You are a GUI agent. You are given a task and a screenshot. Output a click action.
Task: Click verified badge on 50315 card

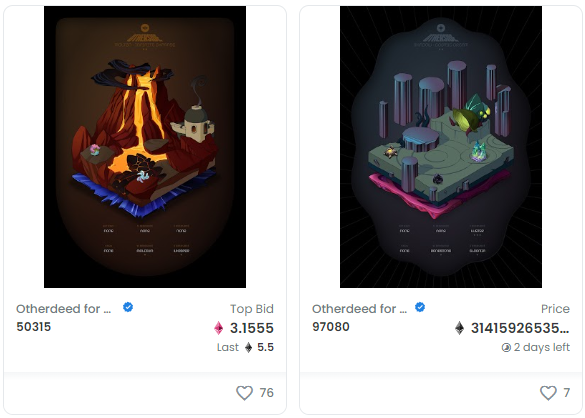128,308
